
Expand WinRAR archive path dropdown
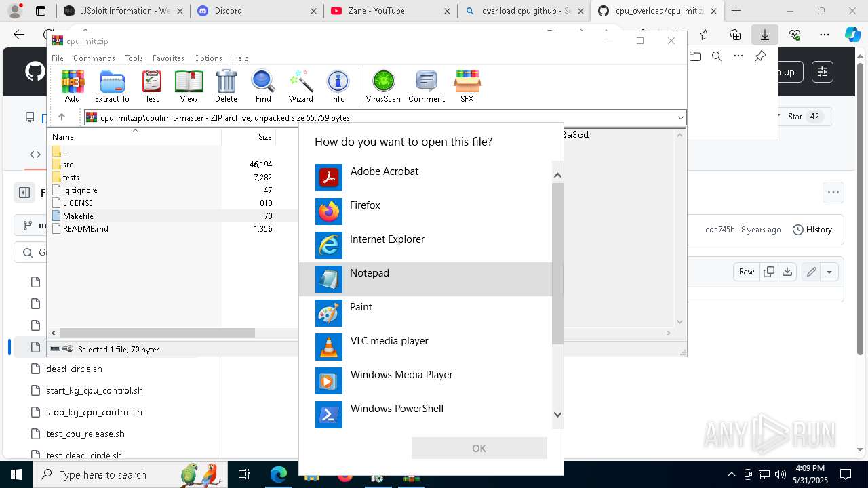point(680,117)
